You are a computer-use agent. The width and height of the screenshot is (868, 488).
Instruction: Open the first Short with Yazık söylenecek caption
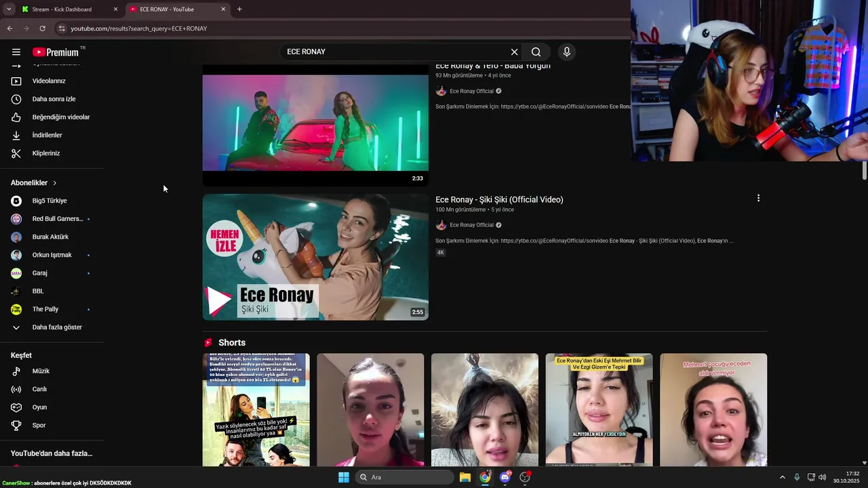pyautogui.click(x=256, y=409)
